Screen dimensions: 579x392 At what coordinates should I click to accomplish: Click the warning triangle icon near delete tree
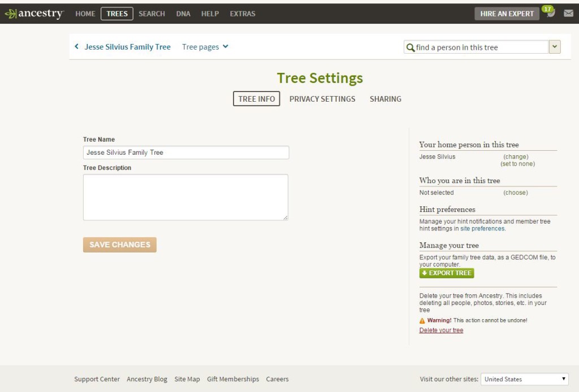[x=422, y=320]
